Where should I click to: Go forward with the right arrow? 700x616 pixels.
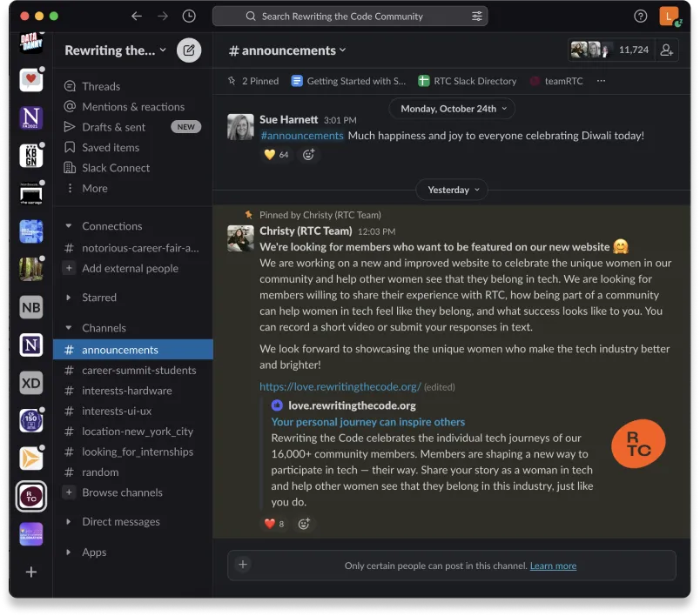pyautogui.click(x=163, y=16)
